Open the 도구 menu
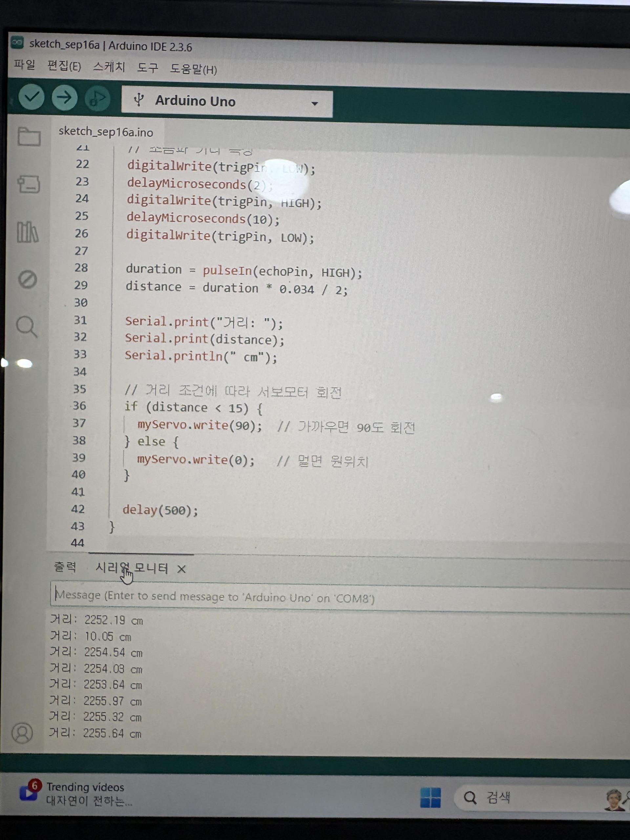Image resolution: width=630 pixels, height=840 pixels. (x=147, y=68)
